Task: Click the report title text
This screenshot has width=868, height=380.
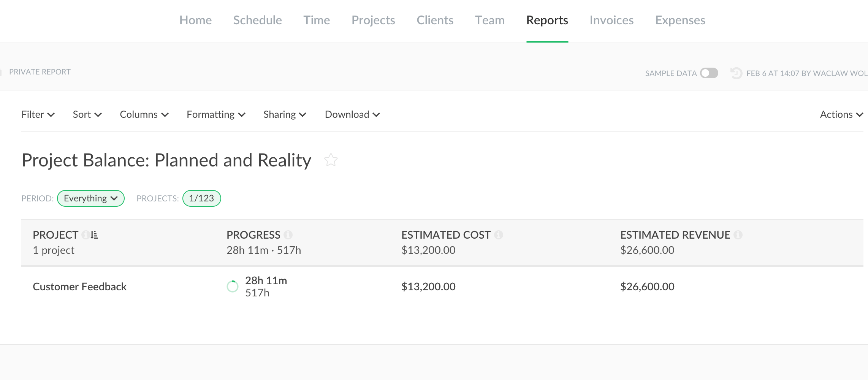Action: (x=166, y=160)
